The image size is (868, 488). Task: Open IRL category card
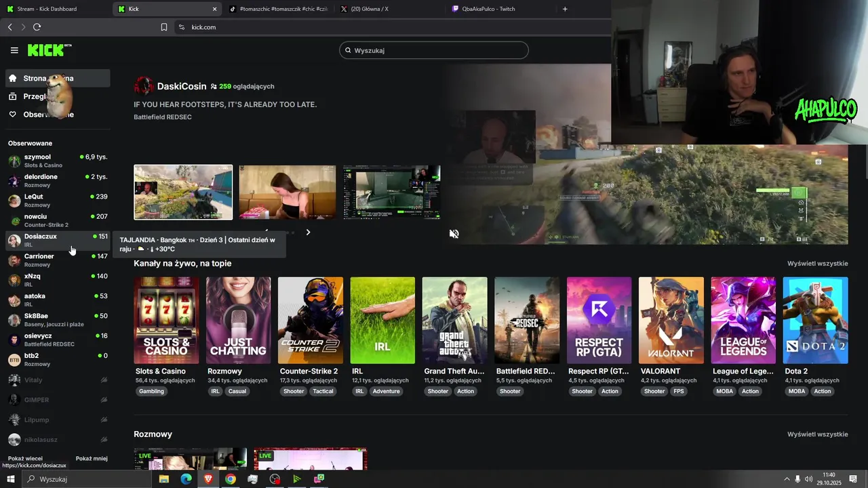pos(382,320)
